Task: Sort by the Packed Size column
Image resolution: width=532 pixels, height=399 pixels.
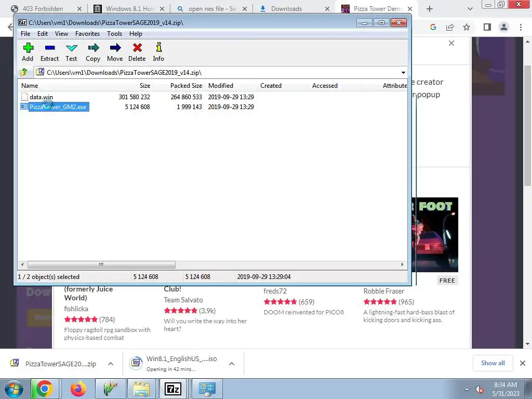Action: (x=179, y=86)
